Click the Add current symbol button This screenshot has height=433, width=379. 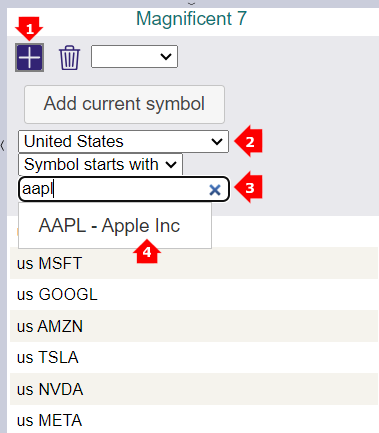pyautogui.click(x=124, y=104)
